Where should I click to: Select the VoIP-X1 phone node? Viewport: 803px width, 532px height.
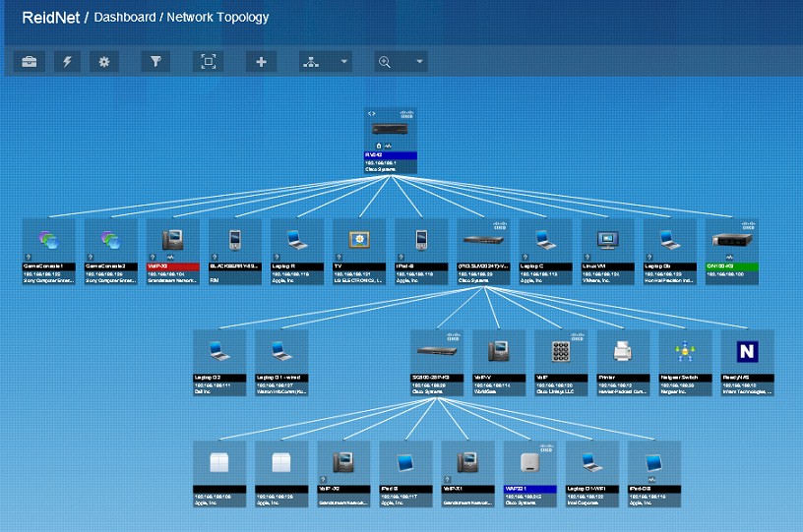468,474
